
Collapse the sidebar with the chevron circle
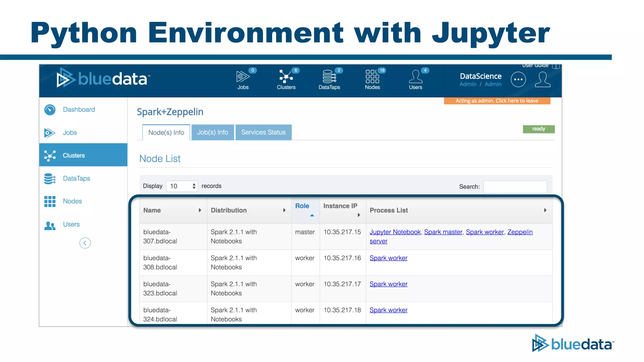pos(85,243)
